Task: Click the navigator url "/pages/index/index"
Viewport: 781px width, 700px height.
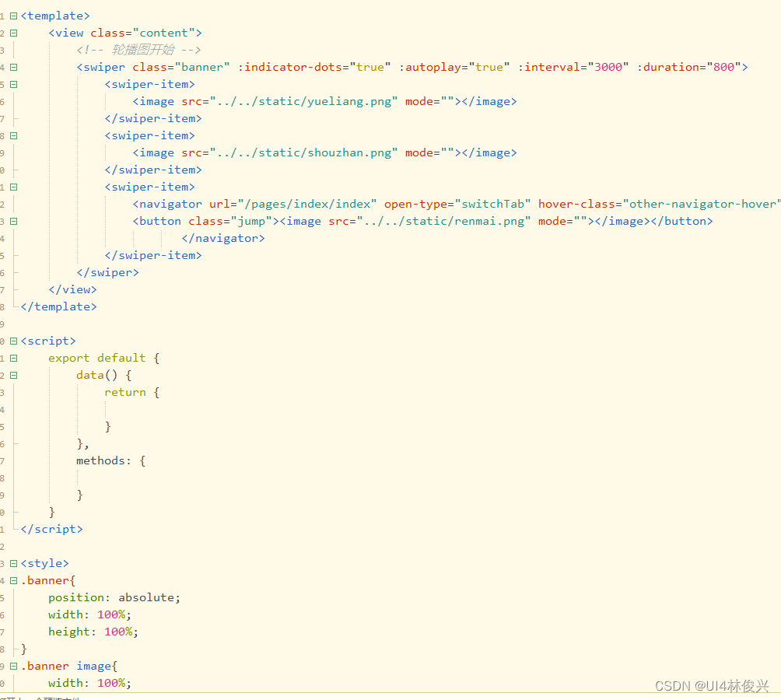Action: click(x=307, y=204)
